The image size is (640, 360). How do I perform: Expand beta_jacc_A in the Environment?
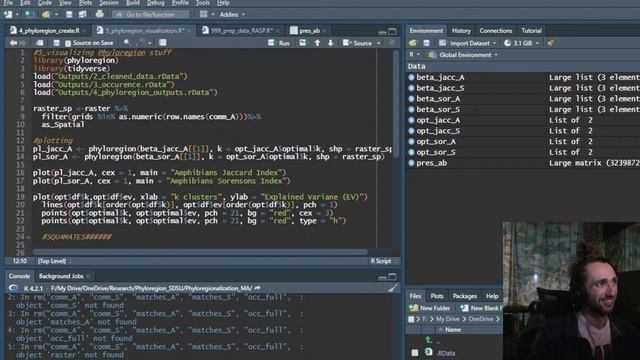(411, 77)
